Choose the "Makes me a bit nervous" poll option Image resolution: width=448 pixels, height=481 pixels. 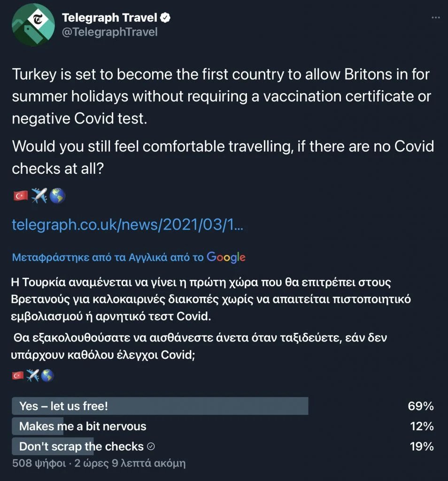pos(83,426)
